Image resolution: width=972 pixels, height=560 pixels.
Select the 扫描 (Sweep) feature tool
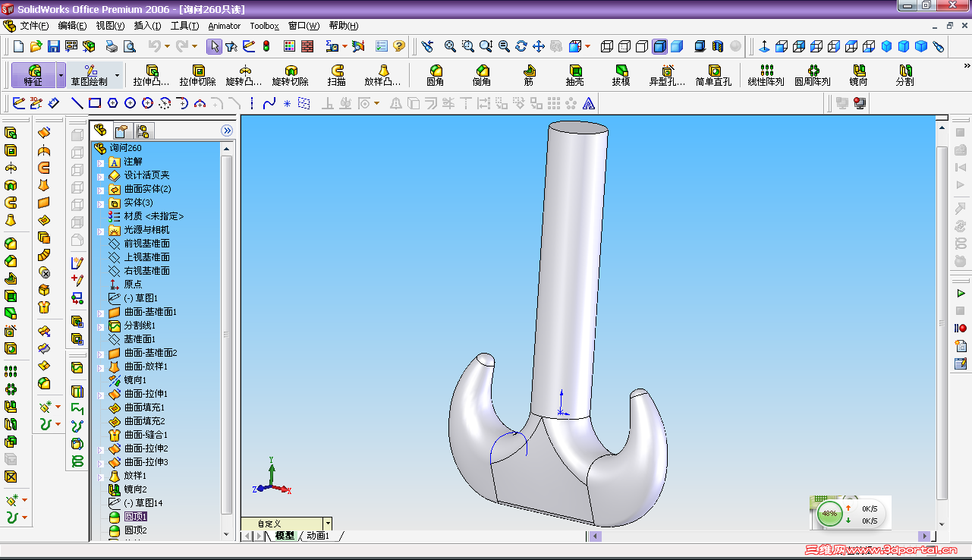[336, 75]
